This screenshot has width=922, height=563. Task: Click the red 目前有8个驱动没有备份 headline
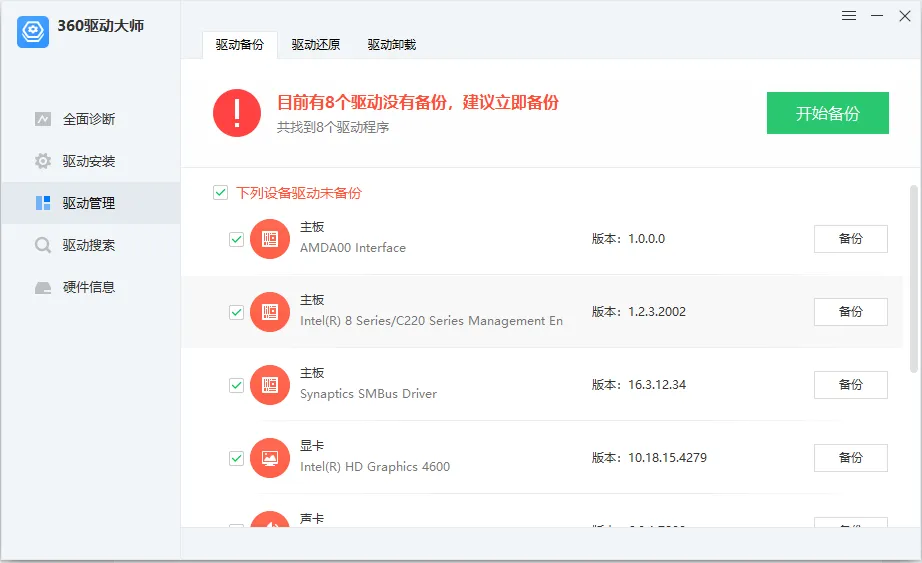point(417,102)
